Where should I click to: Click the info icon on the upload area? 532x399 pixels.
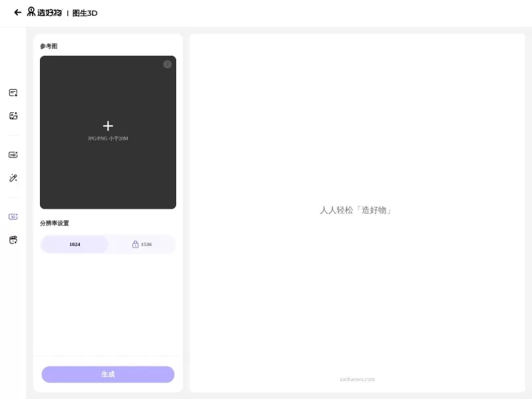[x=168, y=64]
